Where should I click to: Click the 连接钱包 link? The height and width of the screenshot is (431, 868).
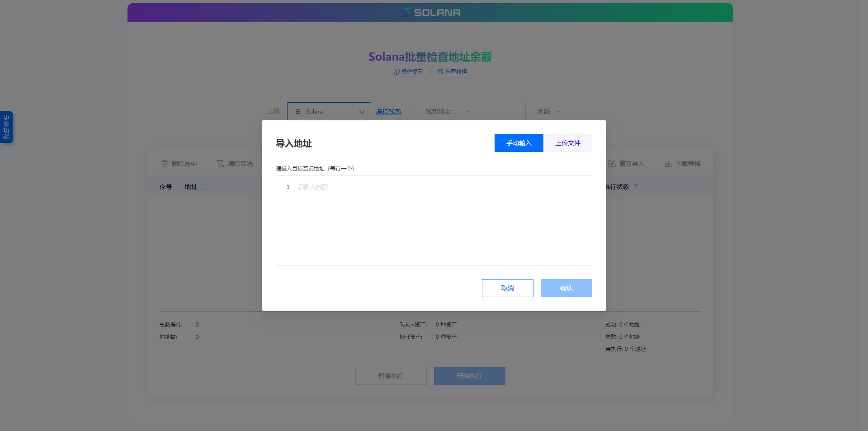pyautogui.click(x=388, y=111)
